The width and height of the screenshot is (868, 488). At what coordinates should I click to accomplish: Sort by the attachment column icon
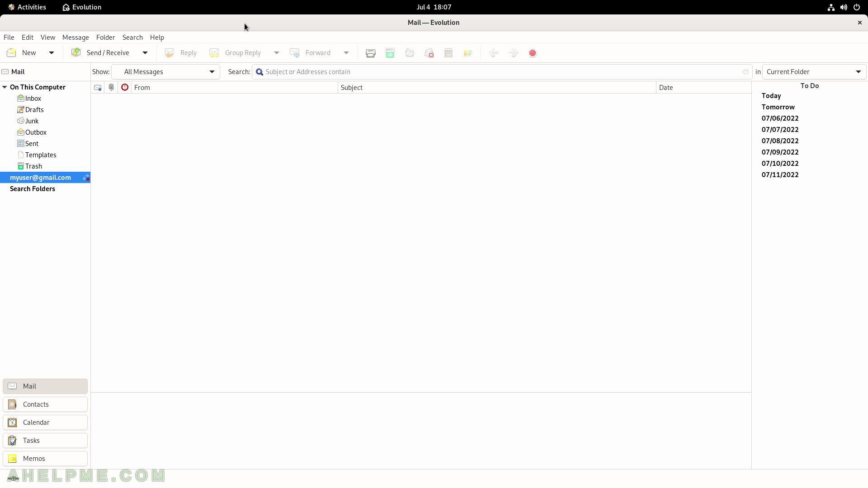(x=111, y=88)
